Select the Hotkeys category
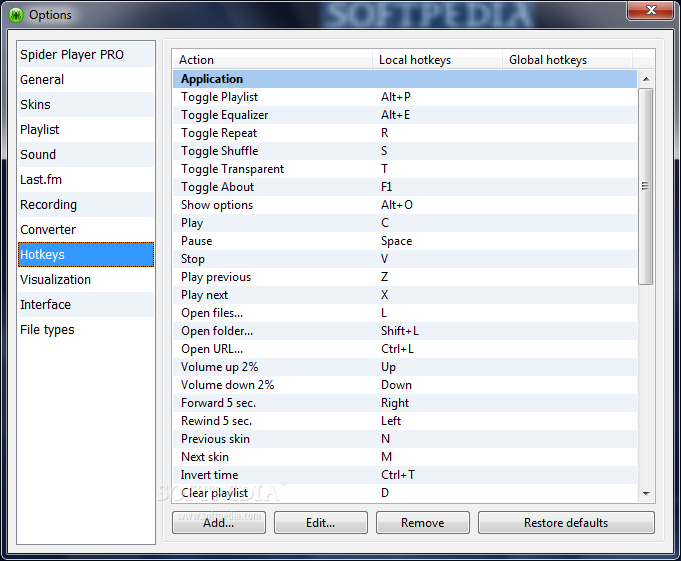The height and width of the screenshot is (561, 681). (86, 254)
